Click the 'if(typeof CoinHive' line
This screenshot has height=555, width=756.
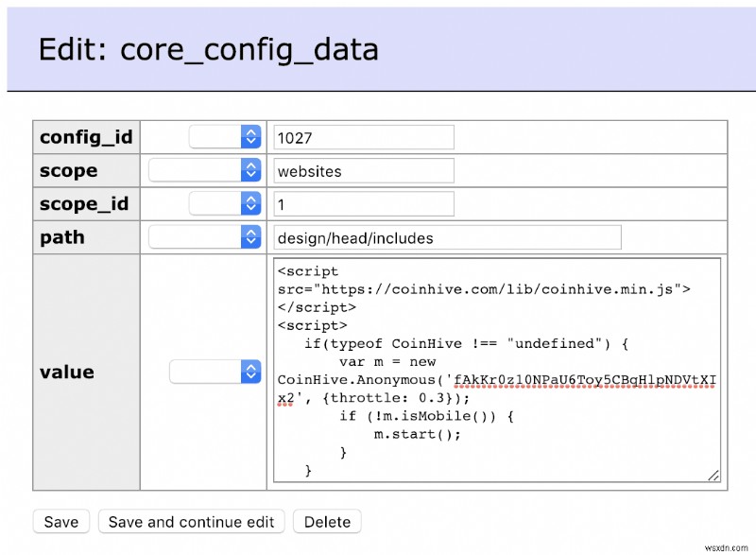pyautogui.click(x=466, y=344)
